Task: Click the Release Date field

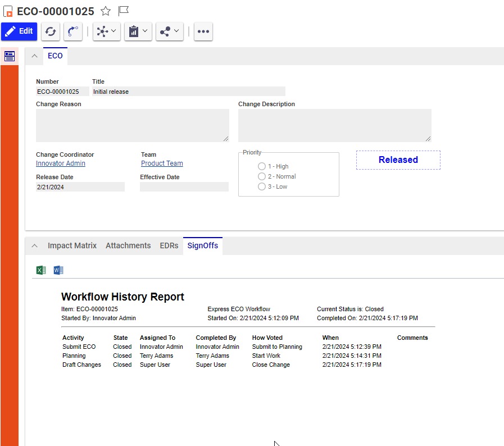Action: (80, 187)
